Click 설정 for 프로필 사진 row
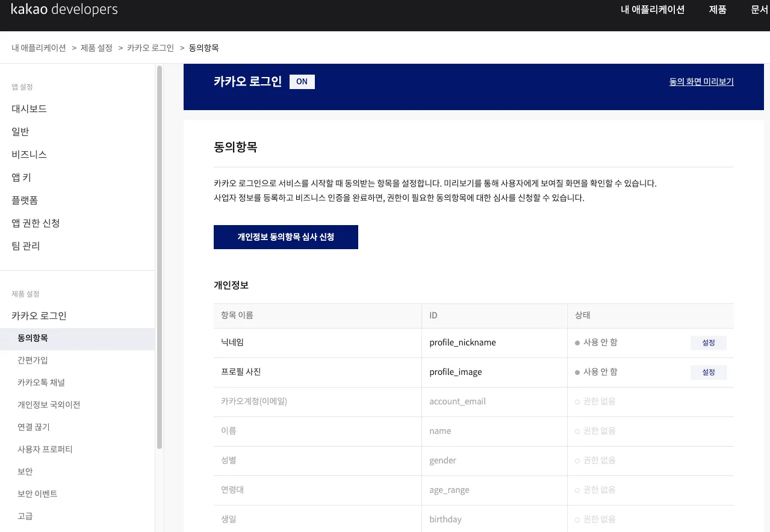Screen dimensions: 770x532 pos(709,373)
